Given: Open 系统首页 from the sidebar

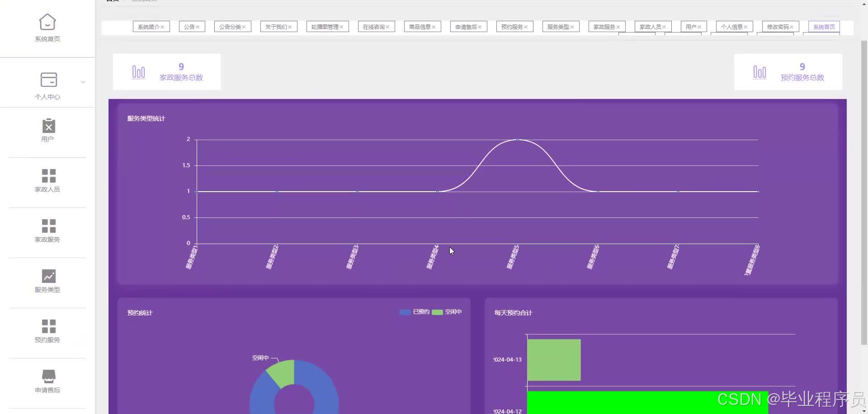Looking at the screenshot, I should (x=47, y=28).
